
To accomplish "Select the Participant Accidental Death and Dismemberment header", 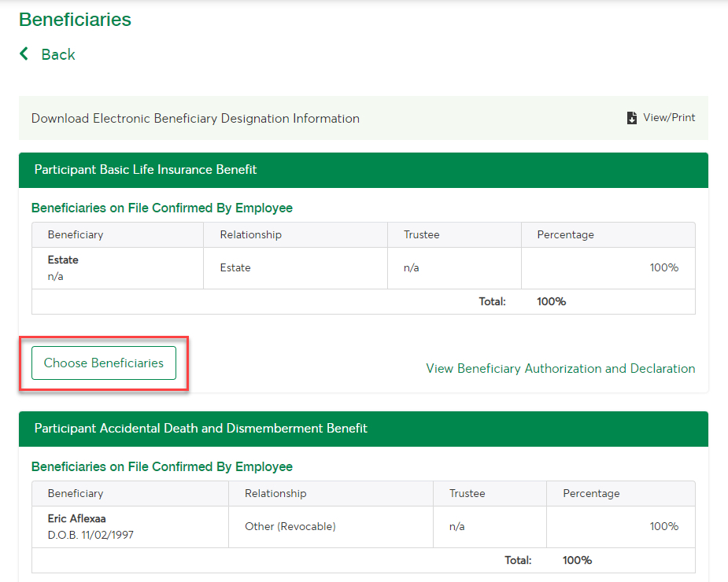I will point(364,429).
